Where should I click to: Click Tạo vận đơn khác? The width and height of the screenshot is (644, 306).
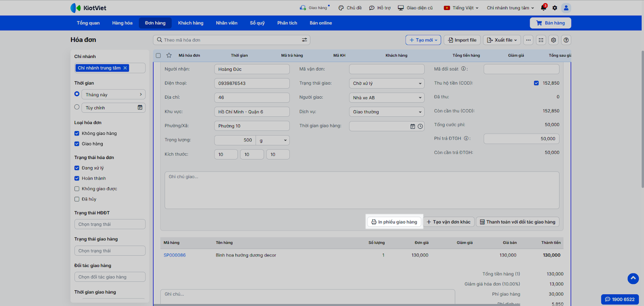449,222
